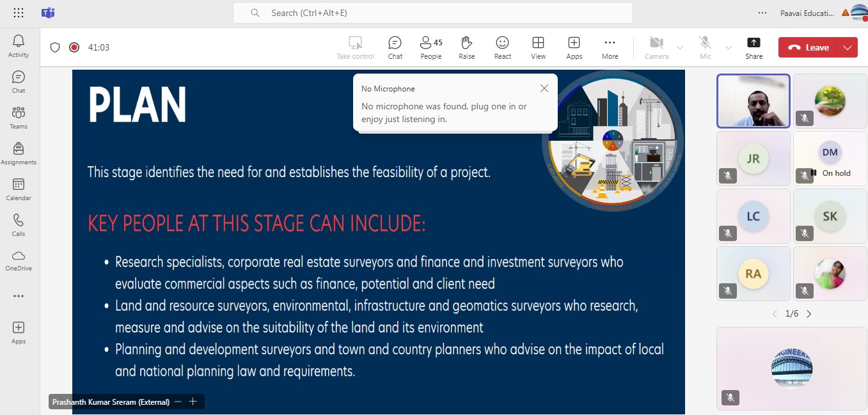Expand the Leave button dropdown arrow

click(848, 47)
